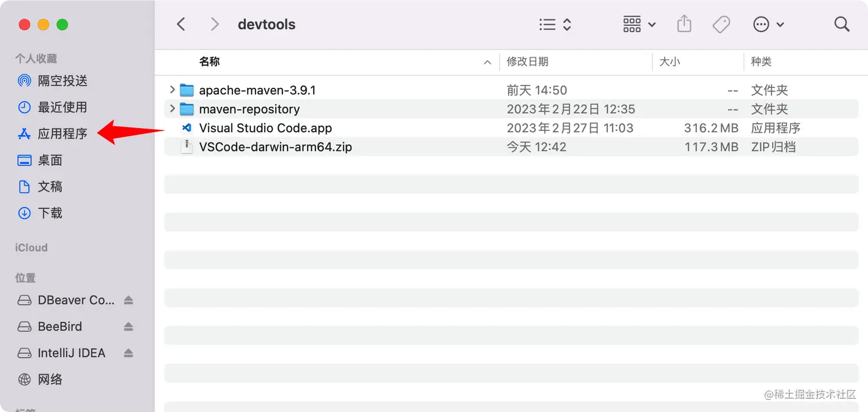Open the More actions (ellipsis) dropdown
868x412 pixels.
point(768,24)
